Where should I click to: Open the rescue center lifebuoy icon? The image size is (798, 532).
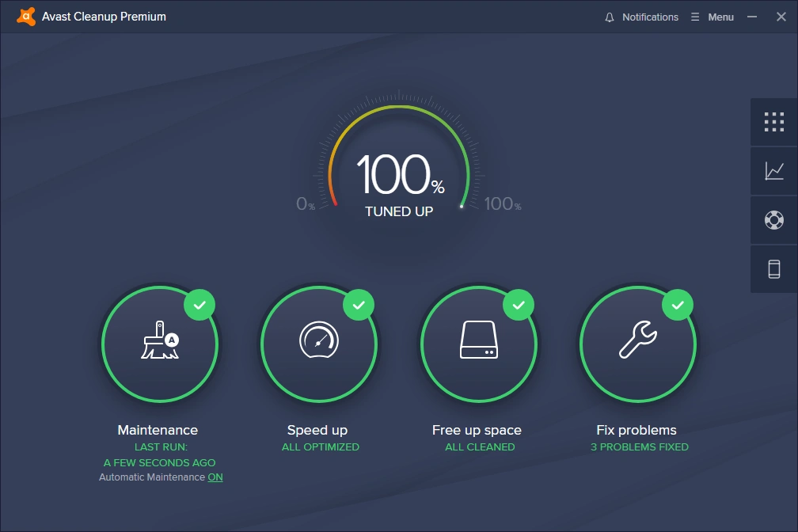point(773,219)
